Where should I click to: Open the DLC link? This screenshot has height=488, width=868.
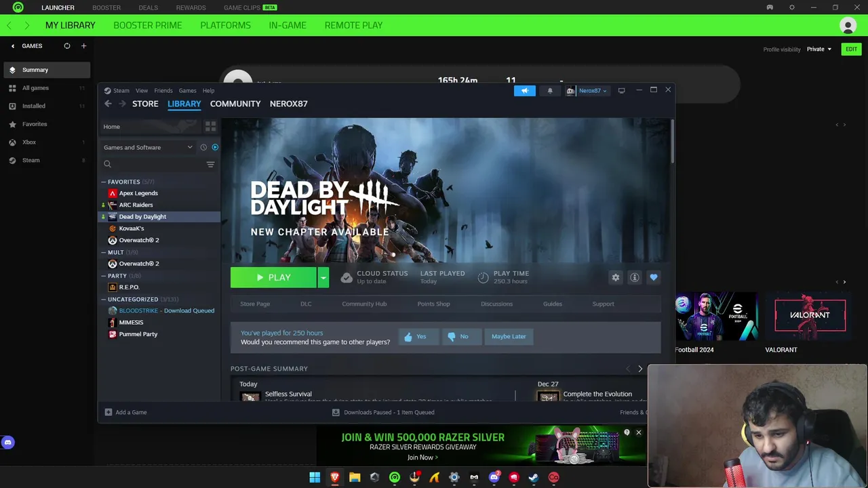click(306, 304)
